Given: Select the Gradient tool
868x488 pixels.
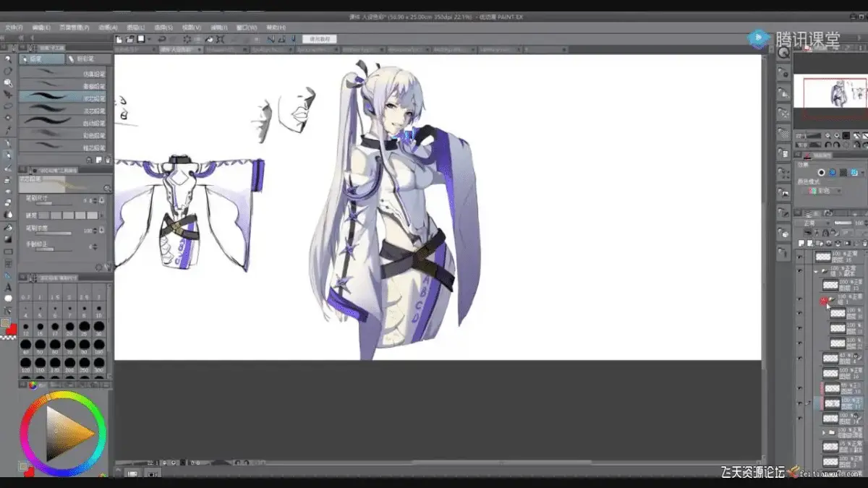Looking at the screenshot, I should 8,239.
